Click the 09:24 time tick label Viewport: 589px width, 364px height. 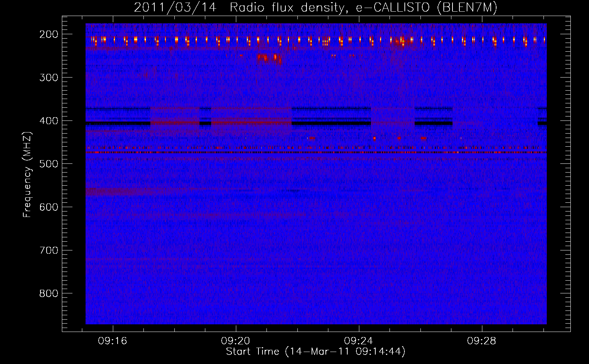coord(359,341)
